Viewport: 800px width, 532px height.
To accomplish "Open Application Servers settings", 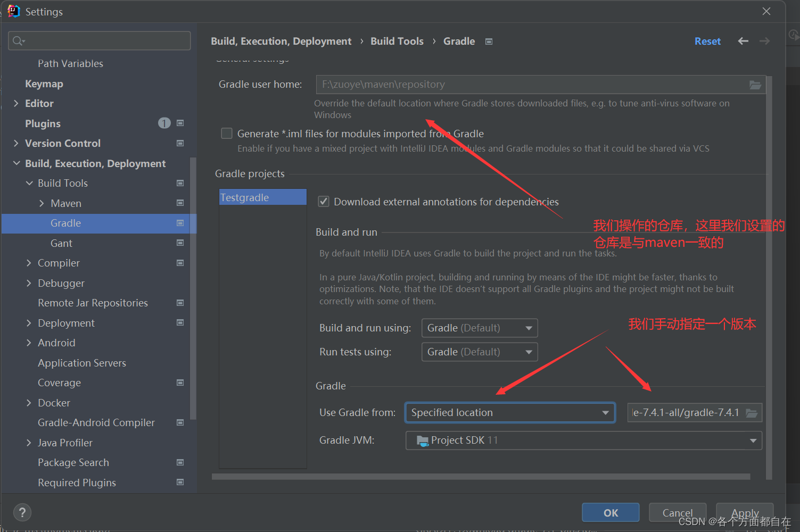I will pos(82,363).
